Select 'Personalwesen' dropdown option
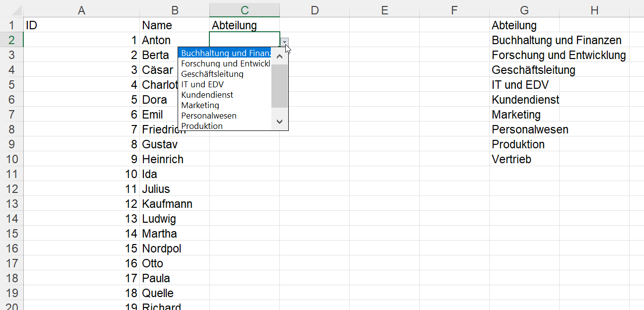Image resolution: width=644 pixels, height=310 pixels. click(209, 116)
